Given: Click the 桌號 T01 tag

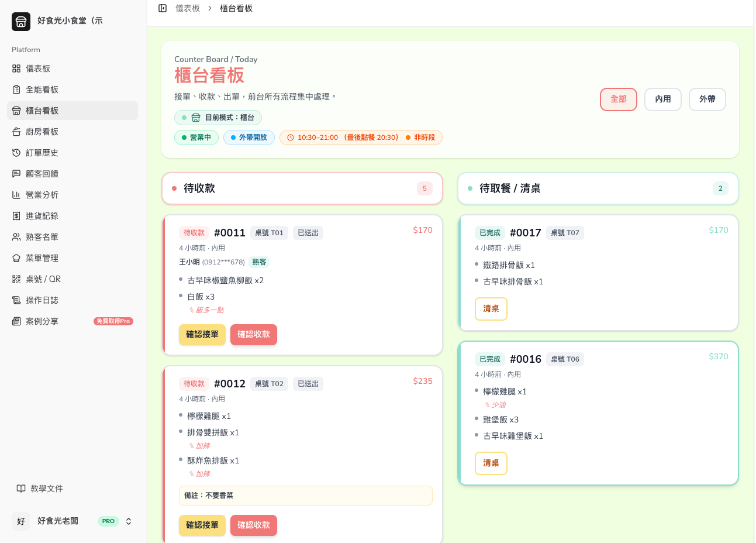Looking at the screenshot, I should [x=269, y=233].
